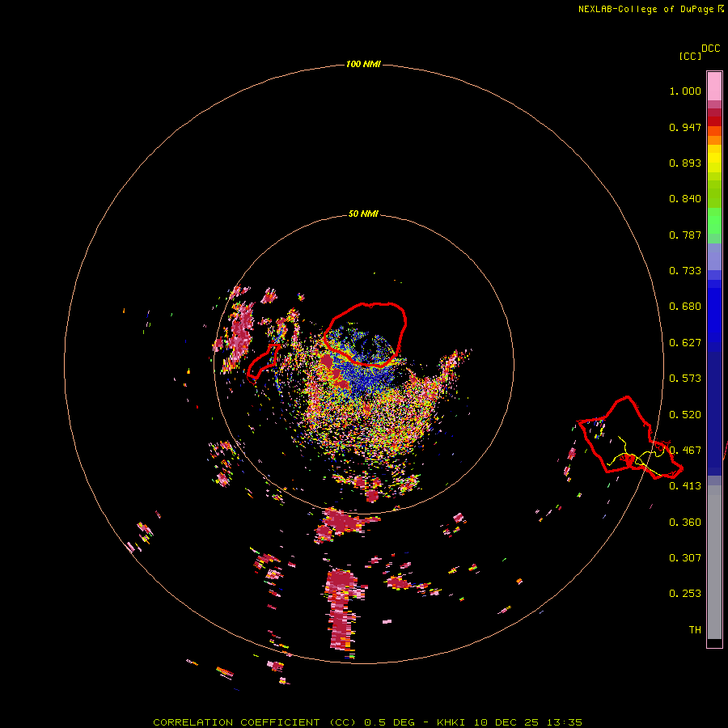Click the 100 NMI range ring label
The height and width of the screenshot is (728, 728).
pyautogui.click(x=363, y=64)
